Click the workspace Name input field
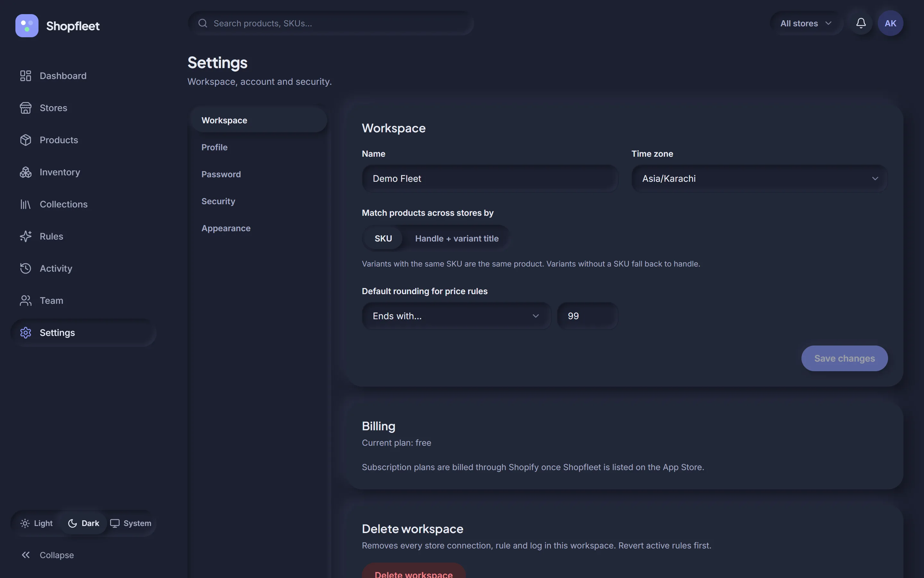 [490, 179]
